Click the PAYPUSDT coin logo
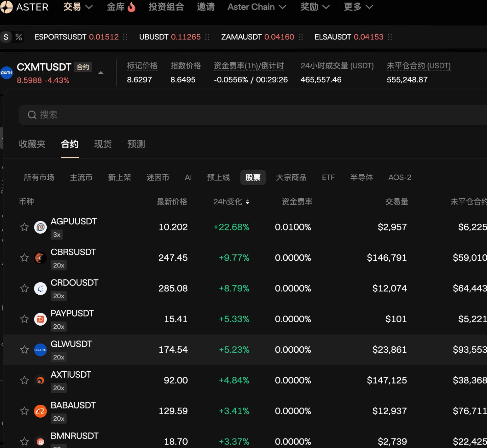The width and height of the screenshot is (487, 448). coord(41,319)
